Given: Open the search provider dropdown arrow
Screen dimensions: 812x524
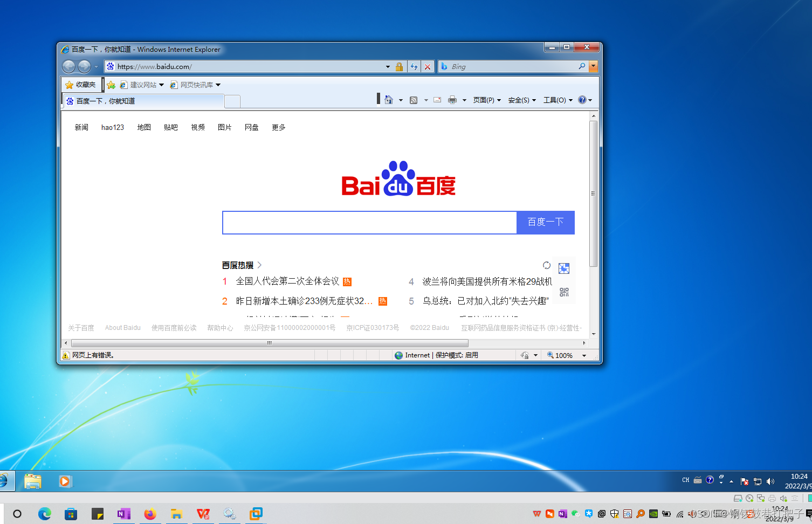Looking at the screenshot, I should click(x=593, y=66).
